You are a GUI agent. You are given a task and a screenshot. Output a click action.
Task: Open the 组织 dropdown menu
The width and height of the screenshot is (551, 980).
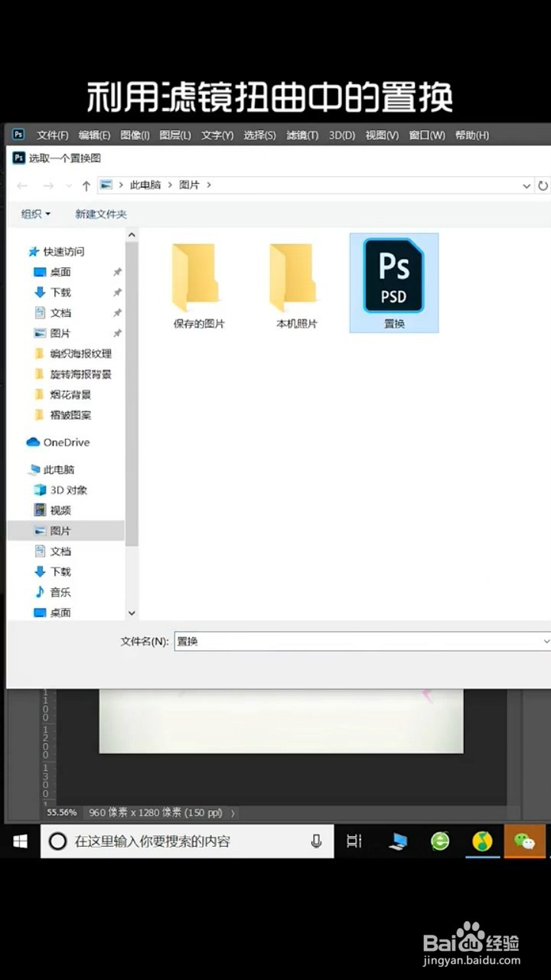[36, 214]
